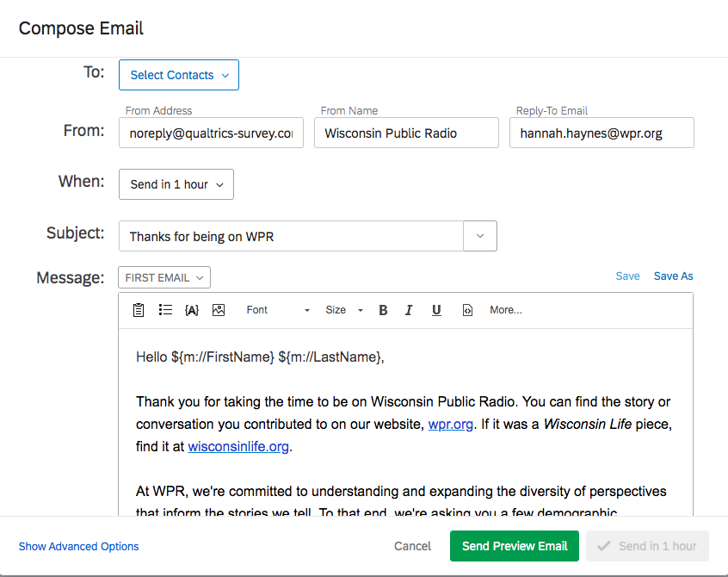
Task: Open the Font dropdown
Action: (278, 310)
